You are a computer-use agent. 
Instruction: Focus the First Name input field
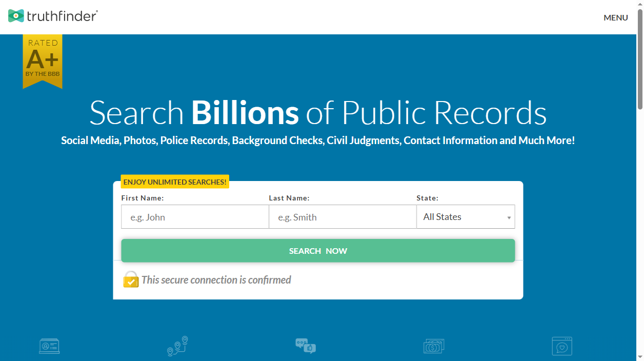click(195, 217)
